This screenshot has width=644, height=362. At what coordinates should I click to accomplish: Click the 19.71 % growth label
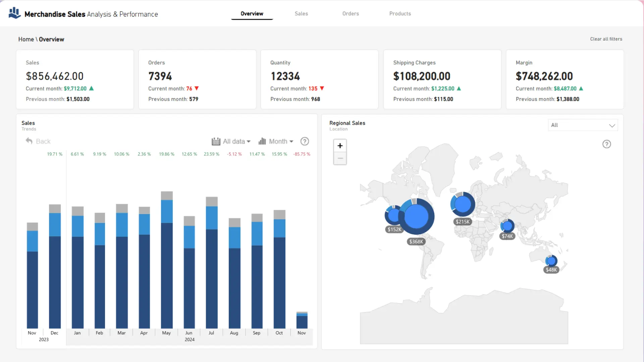(x=55, y=154)
